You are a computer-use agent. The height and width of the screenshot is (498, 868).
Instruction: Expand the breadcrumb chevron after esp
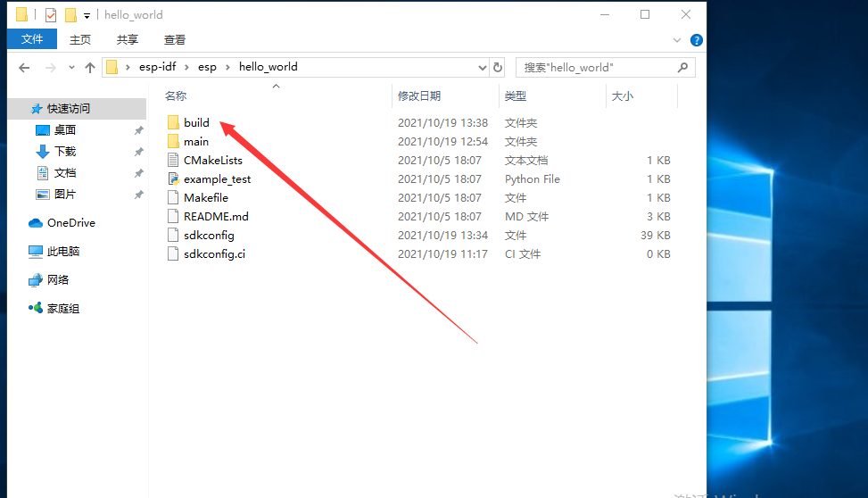[227, 67]
